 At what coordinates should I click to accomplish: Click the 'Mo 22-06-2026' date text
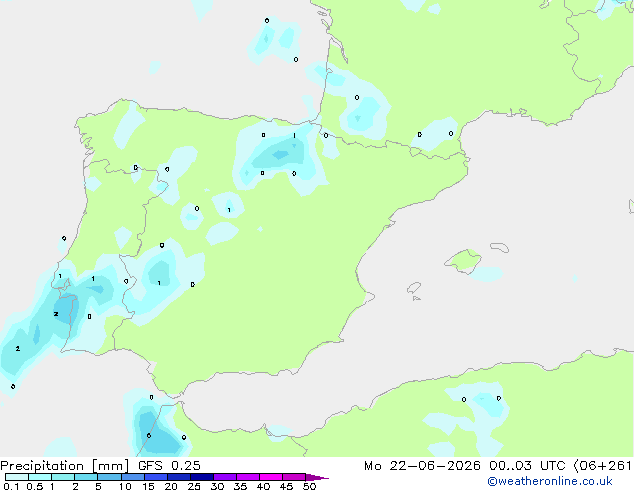click(422, 466)
